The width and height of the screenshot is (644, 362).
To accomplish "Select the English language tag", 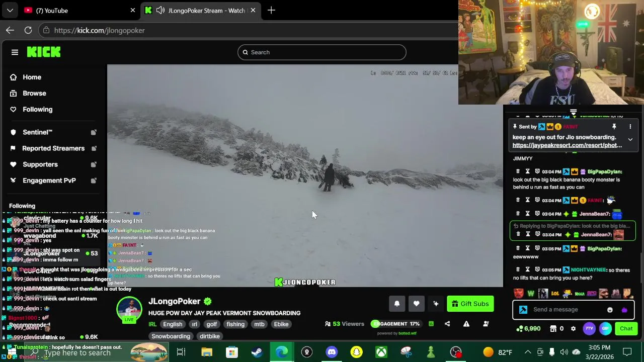I will pos(173,324).
